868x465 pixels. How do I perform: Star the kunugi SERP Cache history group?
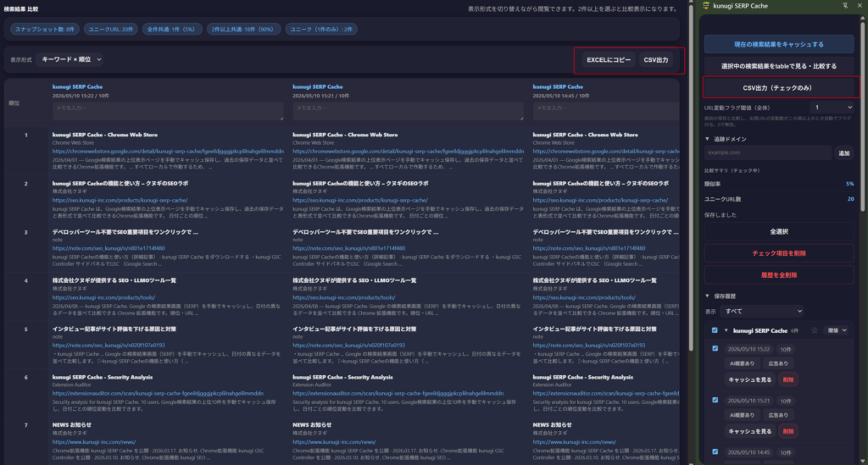pyautogui.click(x=815, y=330)
